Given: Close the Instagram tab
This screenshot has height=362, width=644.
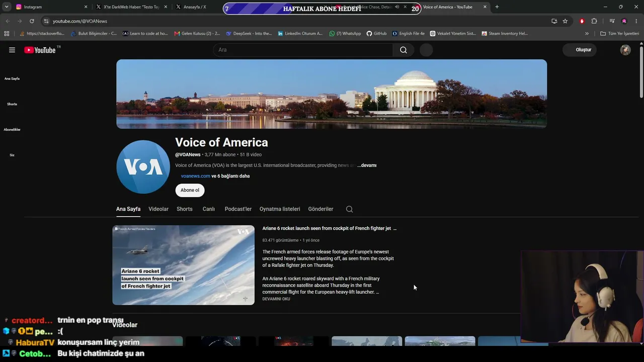Looking at the screenshot, I should click(x=86, y=7).
